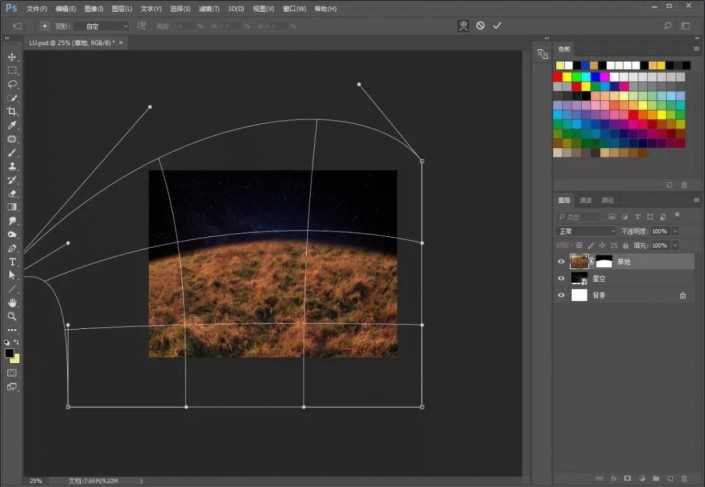Open the 窗口 (Window) menu
Image resolution: width=705 pixels, height=487 pixels.
295,8
